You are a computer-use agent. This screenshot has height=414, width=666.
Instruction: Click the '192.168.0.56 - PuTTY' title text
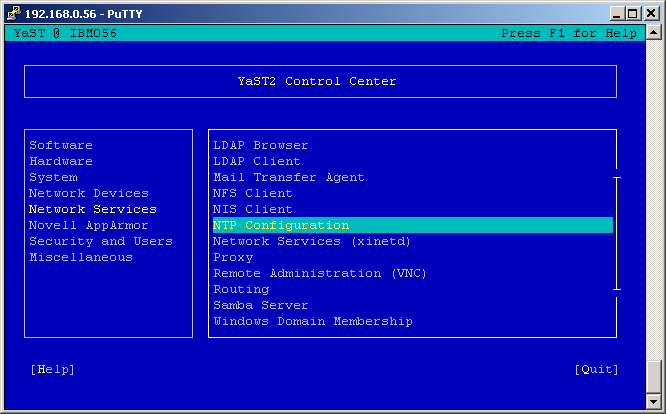pyautogui.click(x=84, y=14)
